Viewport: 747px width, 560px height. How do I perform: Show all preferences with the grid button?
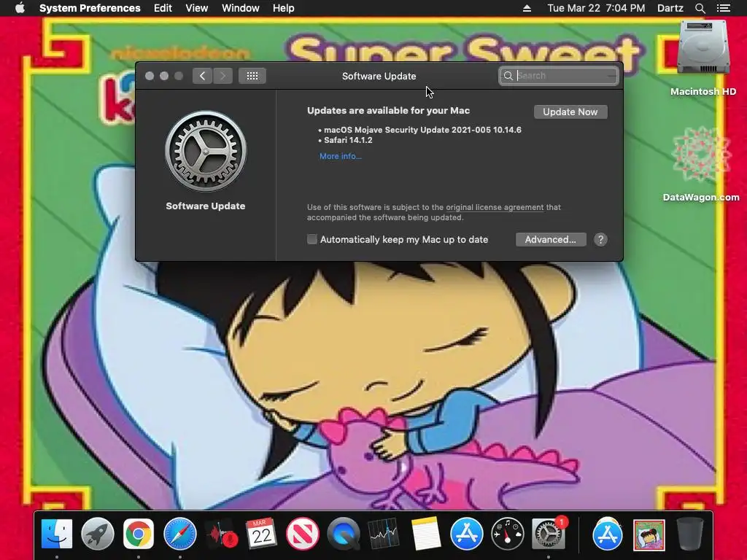252,76
